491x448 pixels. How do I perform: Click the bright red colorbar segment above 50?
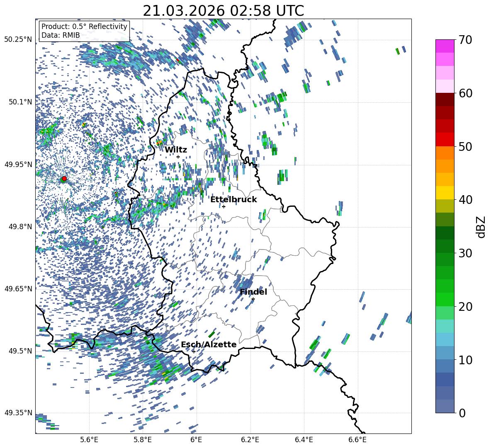coord(445,140)
